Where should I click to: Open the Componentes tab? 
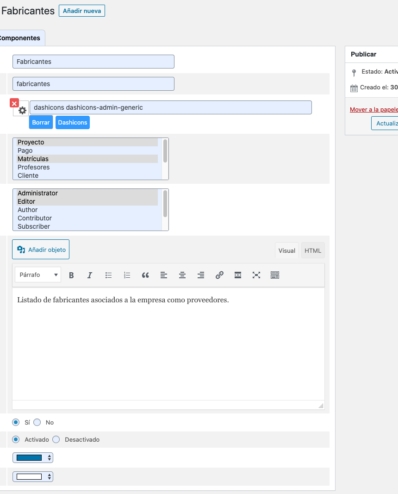[x=21, y=38]
